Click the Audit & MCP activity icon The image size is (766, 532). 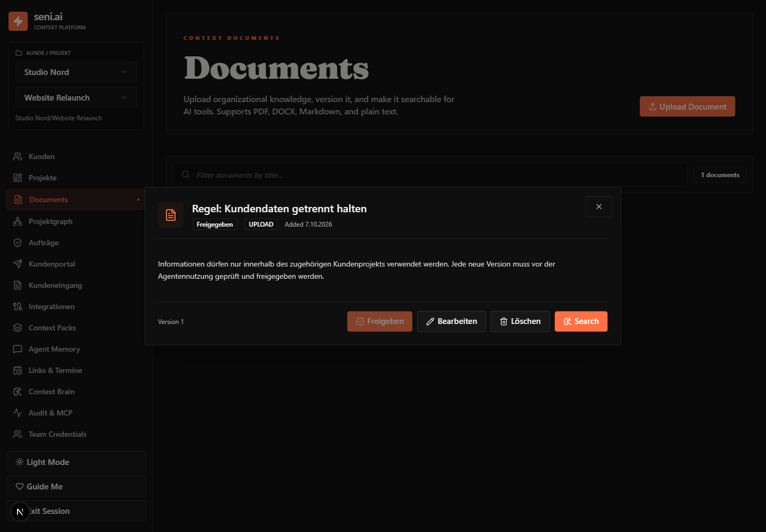pyautogui.click(x=18, y=413)
